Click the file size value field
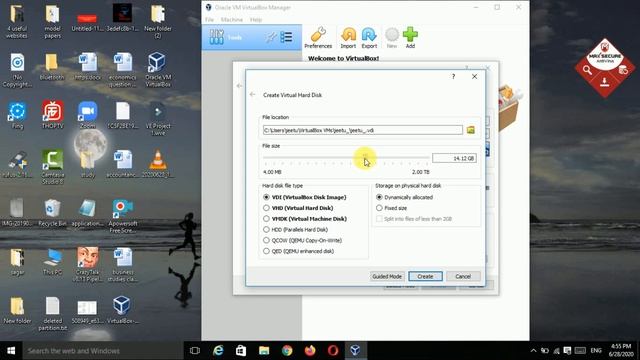Viewport: 640px width, 360px height. 454,158
